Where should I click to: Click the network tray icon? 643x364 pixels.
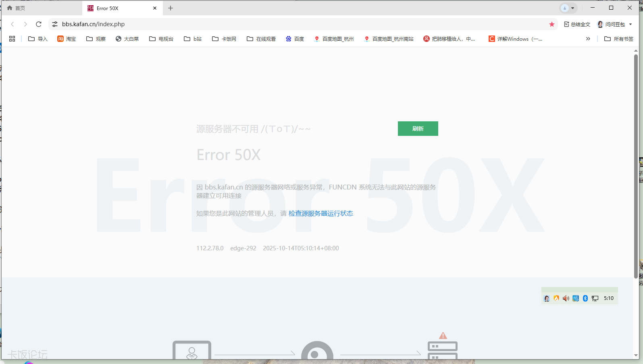pos(595,298)
